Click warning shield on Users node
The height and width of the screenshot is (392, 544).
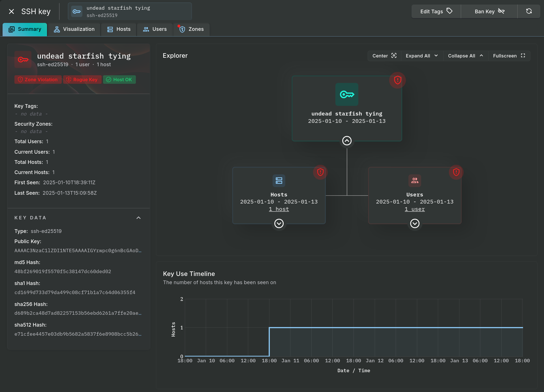click(x=456, y=172)
